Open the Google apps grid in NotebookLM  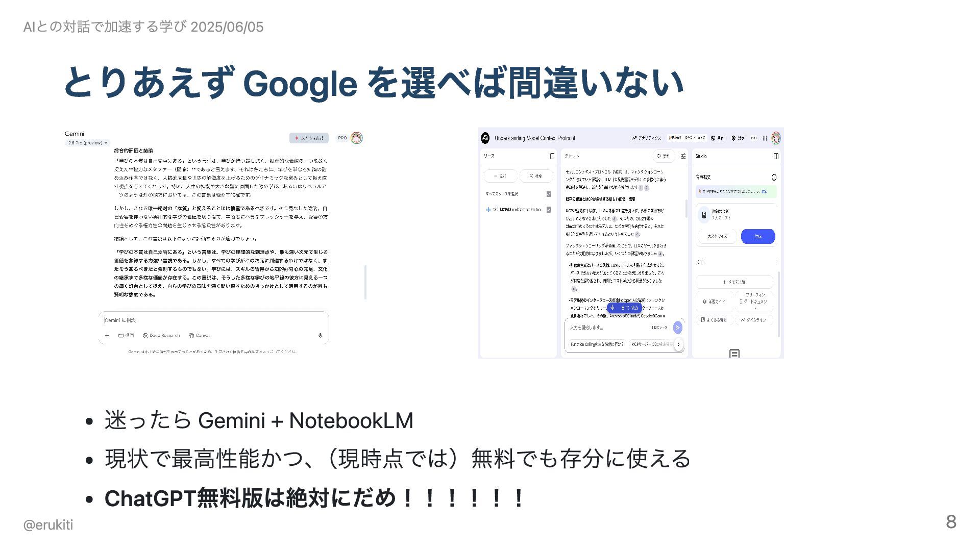[765, 138]
